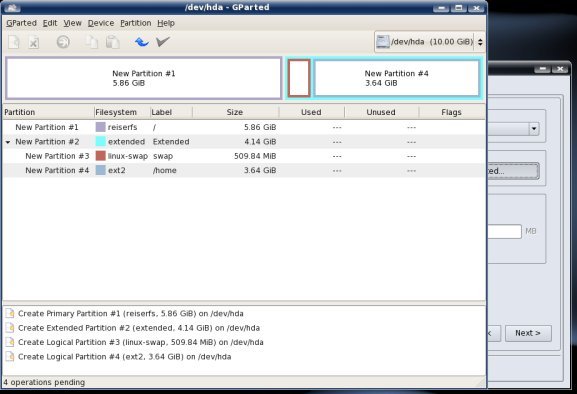Click icon beside Create Primary Partition #1 operation
577x394 pixels.
[x=10, y=313]
